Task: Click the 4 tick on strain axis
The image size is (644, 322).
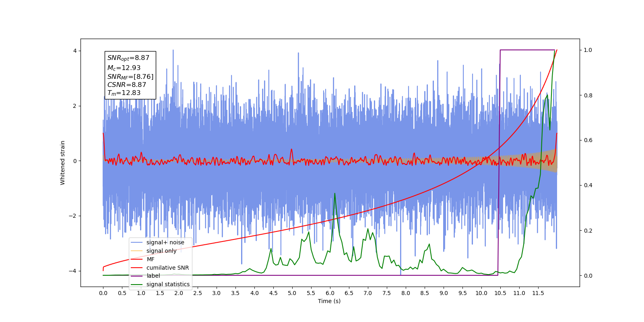Action: click(x=75, y=51)
